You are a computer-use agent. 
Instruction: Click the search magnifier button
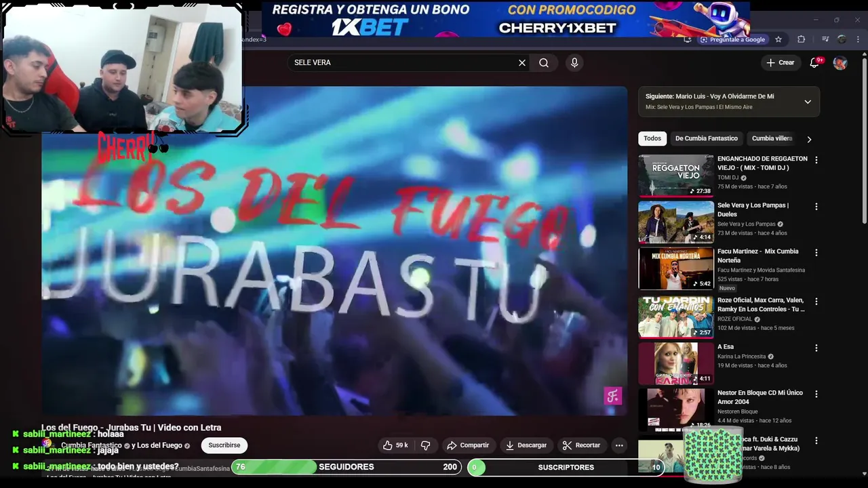(544, 62)
